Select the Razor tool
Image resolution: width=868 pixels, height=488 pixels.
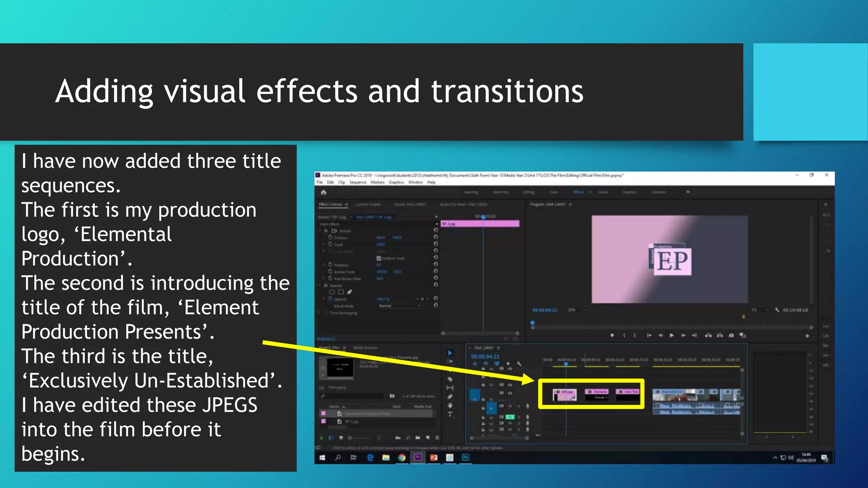tap(450, 379)
